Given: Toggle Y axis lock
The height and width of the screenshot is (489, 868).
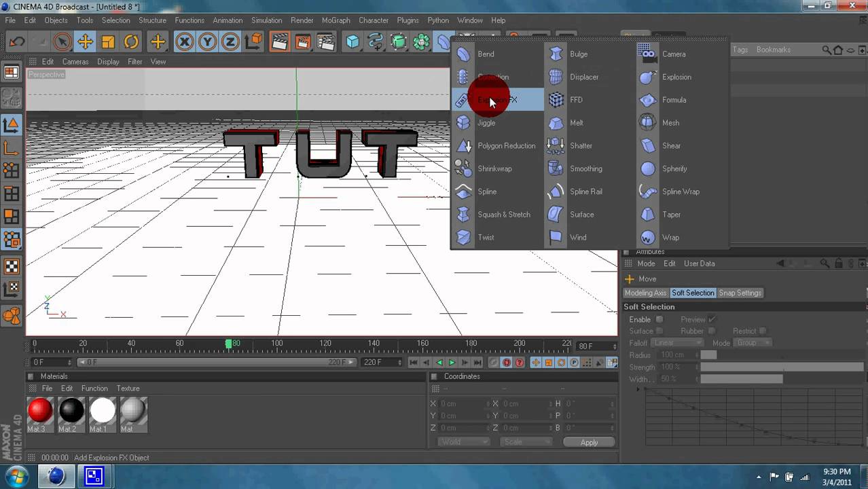Looking at the screenshot, I should pyautogui.click(x=207, y=42).
